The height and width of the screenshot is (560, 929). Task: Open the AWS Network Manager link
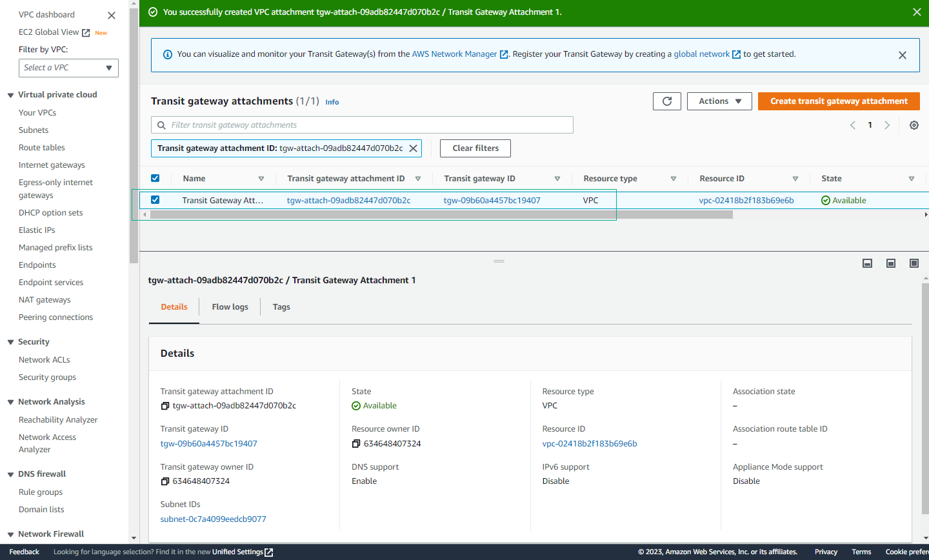pyautogui.click(x=460, y=54)
